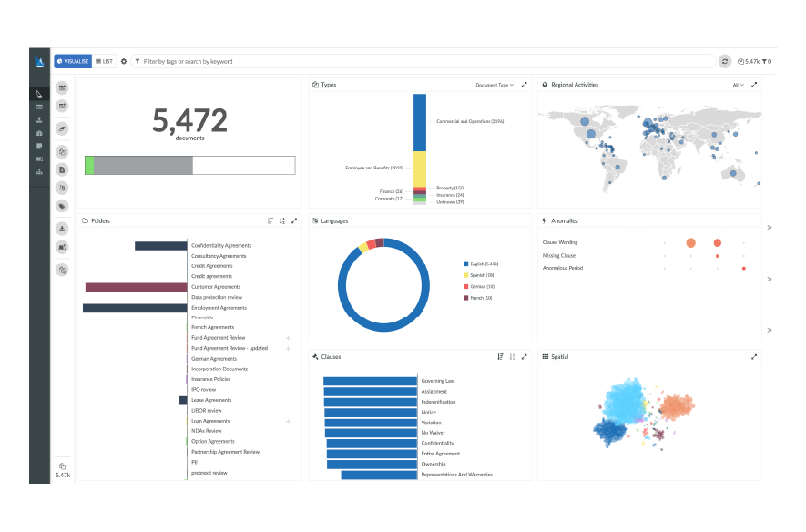Image resolution: width=806 pixels, height=532 pixels.
Task: Click the tags round tool button
Action: tap(62, 206)
